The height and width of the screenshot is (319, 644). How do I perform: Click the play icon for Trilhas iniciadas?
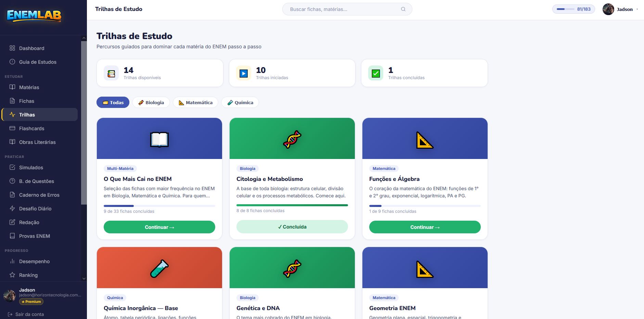(243, 73)
